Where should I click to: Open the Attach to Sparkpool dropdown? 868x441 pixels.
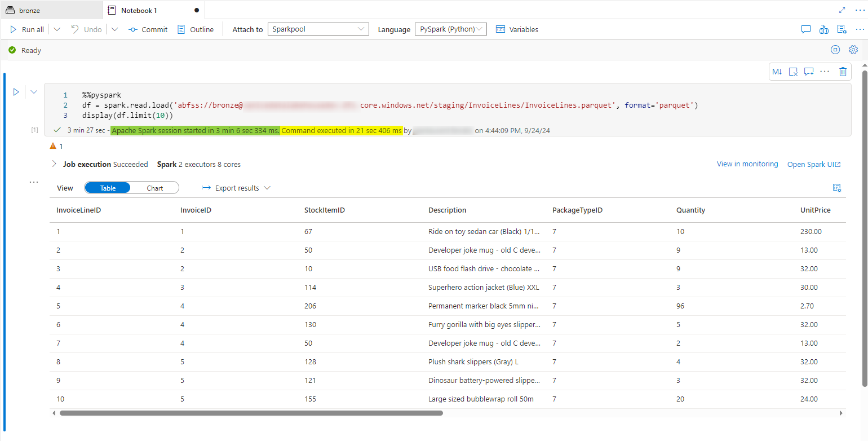[318, 29]
